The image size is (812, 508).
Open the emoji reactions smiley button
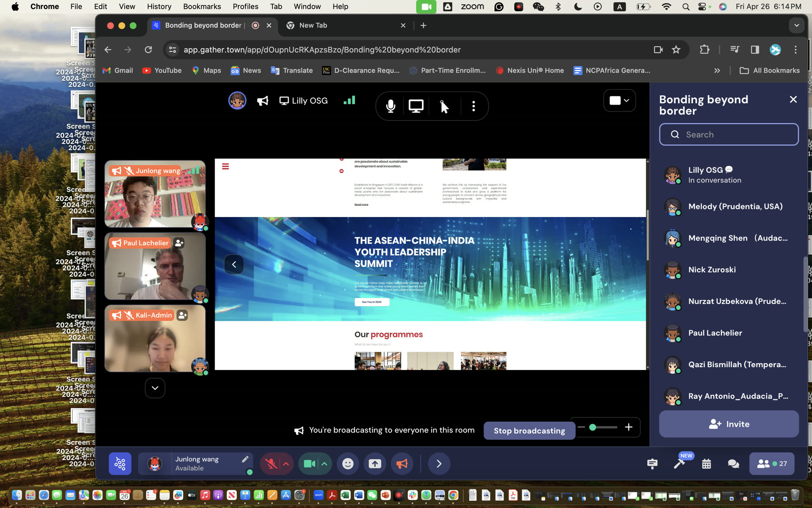coord(348,463)
